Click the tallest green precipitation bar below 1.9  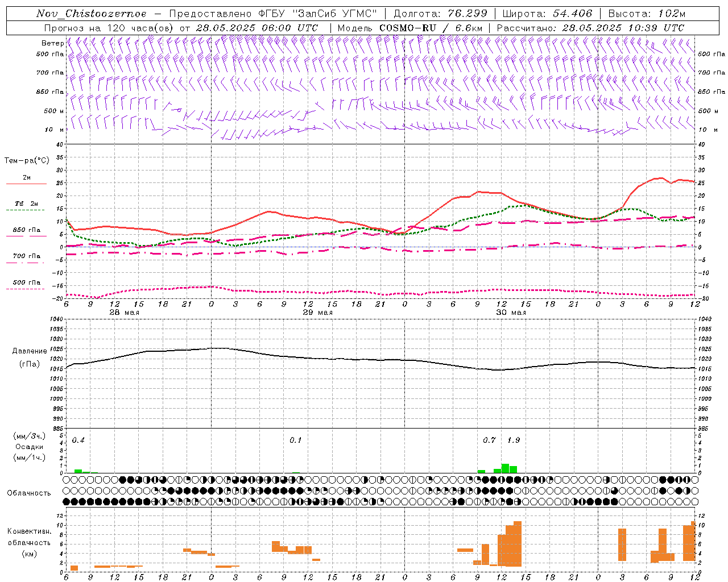[x=505, y=468]
